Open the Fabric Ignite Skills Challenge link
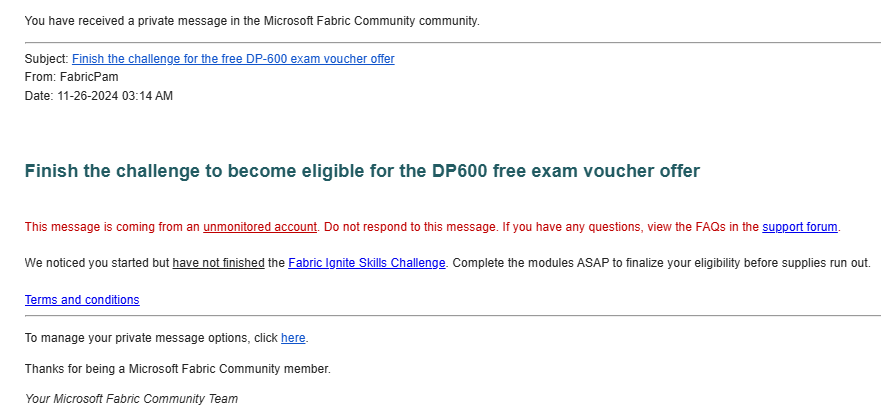Screen dimensions: 881x410 click(x=367, y=263)
